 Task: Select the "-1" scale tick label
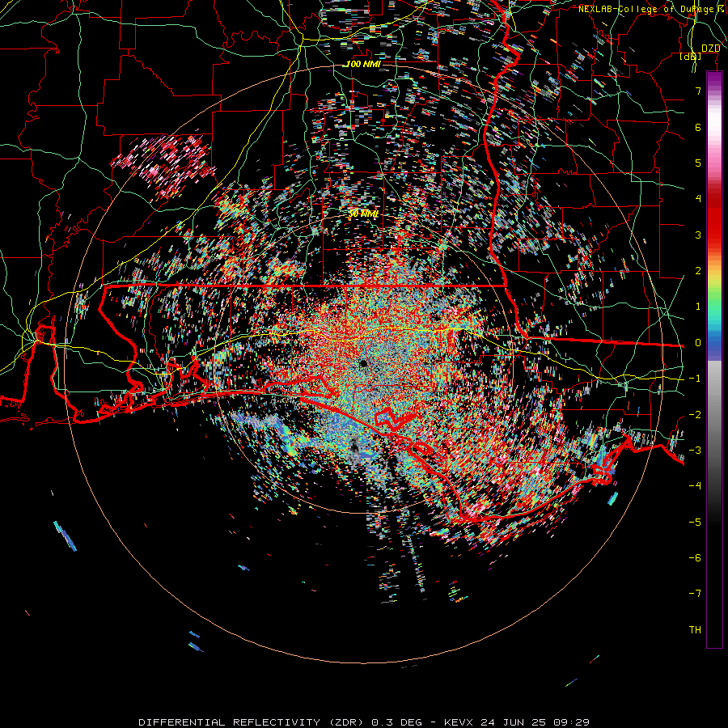click(x=695, y=379)
